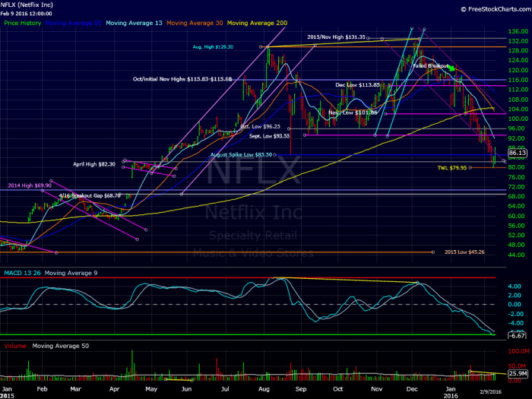Click the green Failed Breakout arrow marker
Screen dimensions: 532x399
click(x=451, y=68)
